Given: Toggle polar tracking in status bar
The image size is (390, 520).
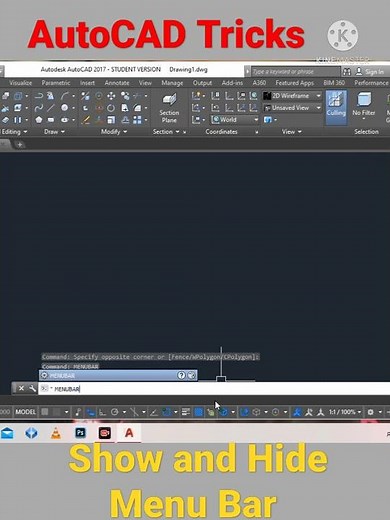Looking at the screenshot, I should pos(115,412).
